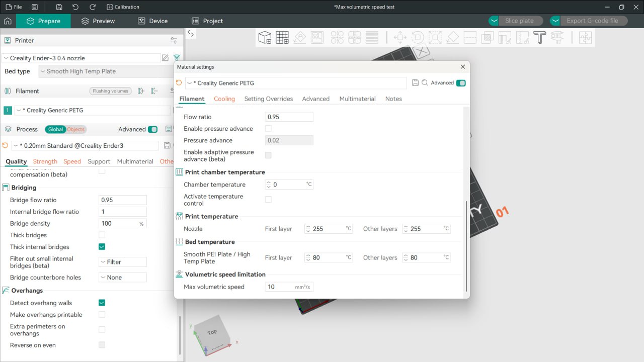Screen dimensions: 644x362
Task: Collapse the sidebar with the arrows icon
Action: (190, 33)
